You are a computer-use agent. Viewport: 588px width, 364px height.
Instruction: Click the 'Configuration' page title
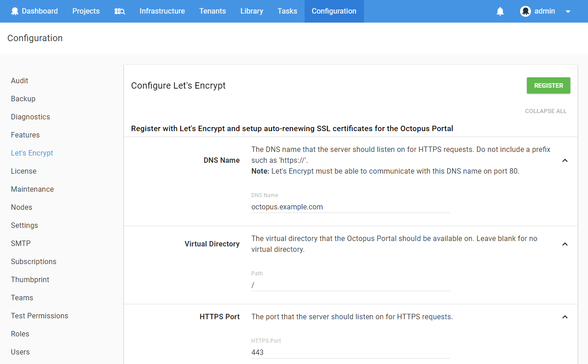(x=35, y=38)
